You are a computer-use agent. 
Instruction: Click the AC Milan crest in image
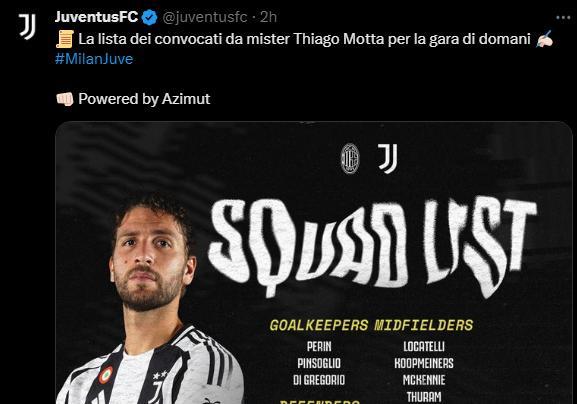tap(350, 159)
